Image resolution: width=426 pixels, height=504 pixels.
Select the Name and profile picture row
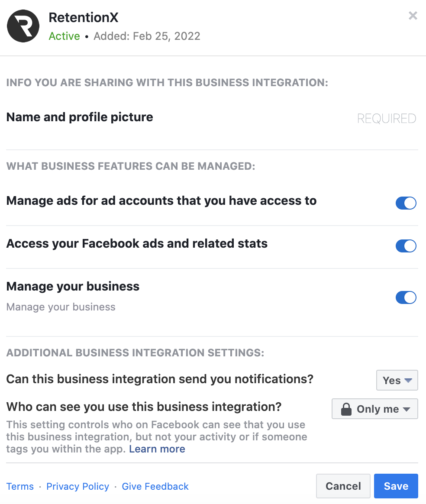click(79, 117)
